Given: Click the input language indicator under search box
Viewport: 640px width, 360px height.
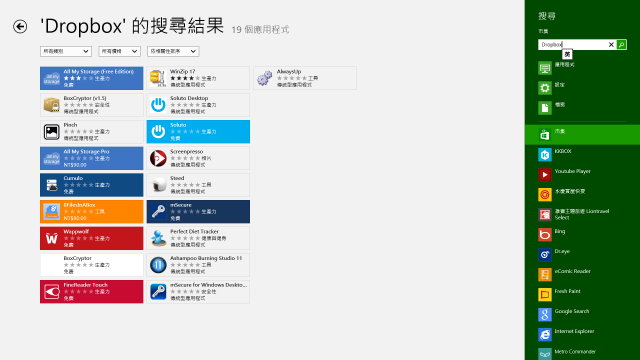Looking at the screenshot, I should 567,54.
